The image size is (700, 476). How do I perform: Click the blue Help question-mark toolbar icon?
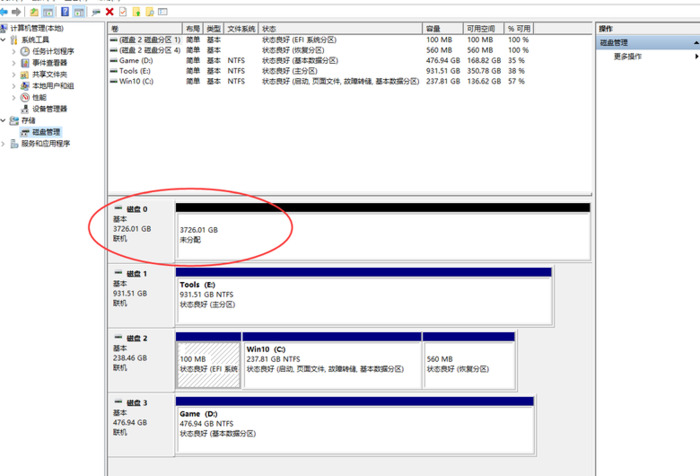coord(65,11)
